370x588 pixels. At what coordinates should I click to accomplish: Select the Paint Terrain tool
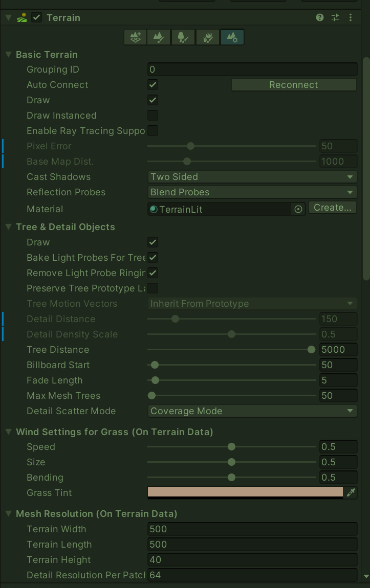tap(159, 37)
